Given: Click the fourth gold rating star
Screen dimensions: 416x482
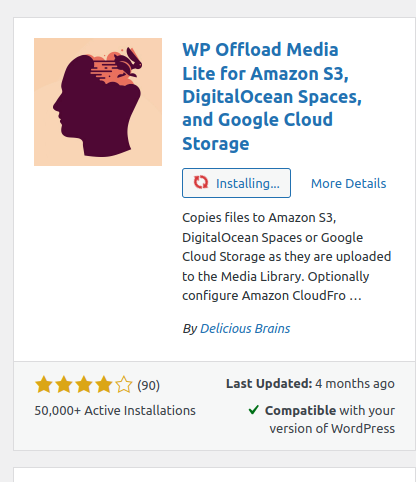Looking at the screenshot, I should 104,385.
